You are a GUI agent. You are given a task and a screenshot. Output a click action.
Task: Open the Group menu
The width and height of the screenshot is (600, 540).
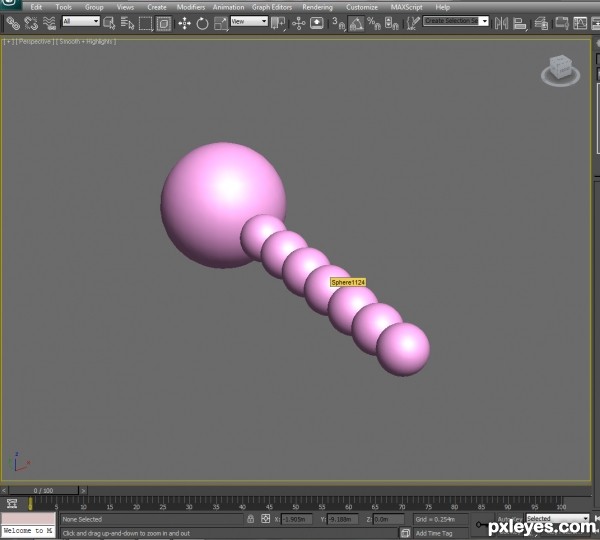(x=94, y=7)
